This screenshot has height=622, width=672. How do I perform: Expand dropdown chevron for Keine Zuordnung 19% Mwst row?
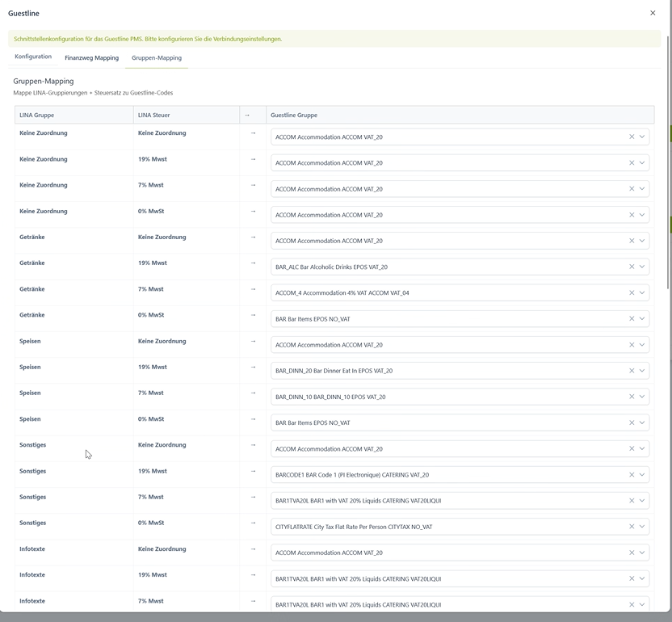tap(641, 163)
